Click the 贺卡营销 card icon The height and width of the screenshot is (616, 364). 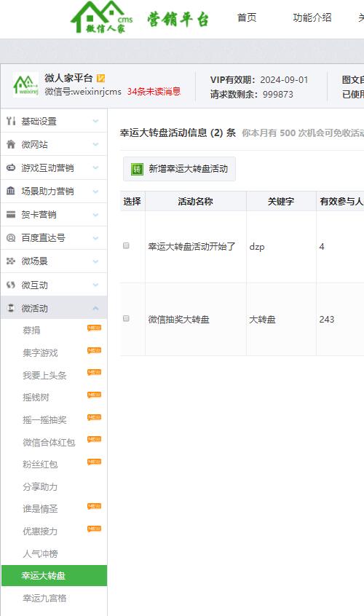(11, 215)
